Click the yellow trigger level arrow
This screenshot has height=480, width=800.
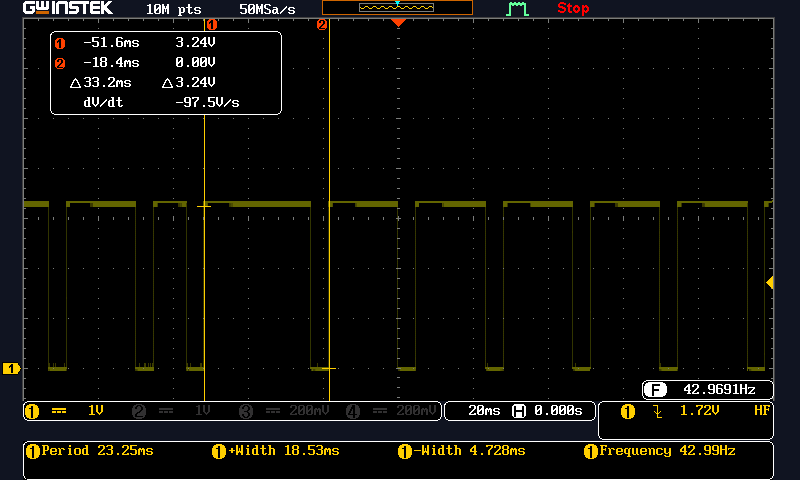770,283
